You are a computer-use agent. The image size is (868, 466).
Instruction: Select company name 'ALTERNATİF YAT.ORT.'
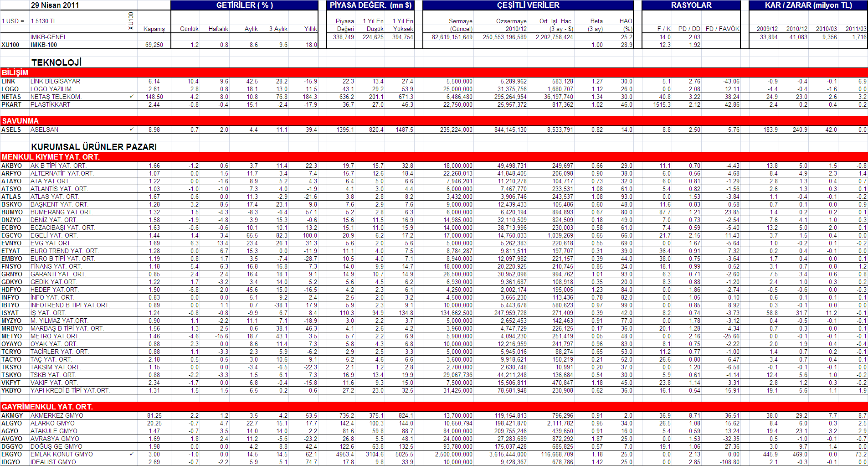pos(62,173)
